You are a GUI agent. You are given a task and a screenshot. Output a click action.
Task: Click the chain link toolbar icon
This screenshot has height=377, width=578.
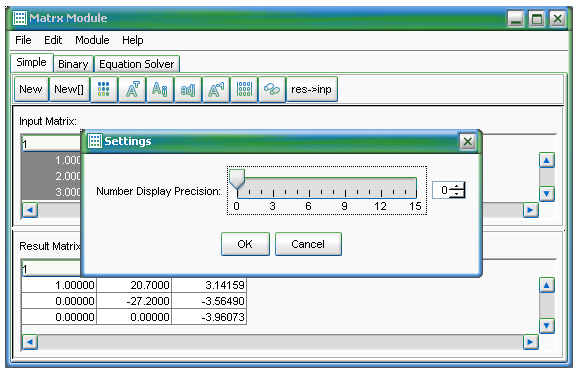pos(272,89)
